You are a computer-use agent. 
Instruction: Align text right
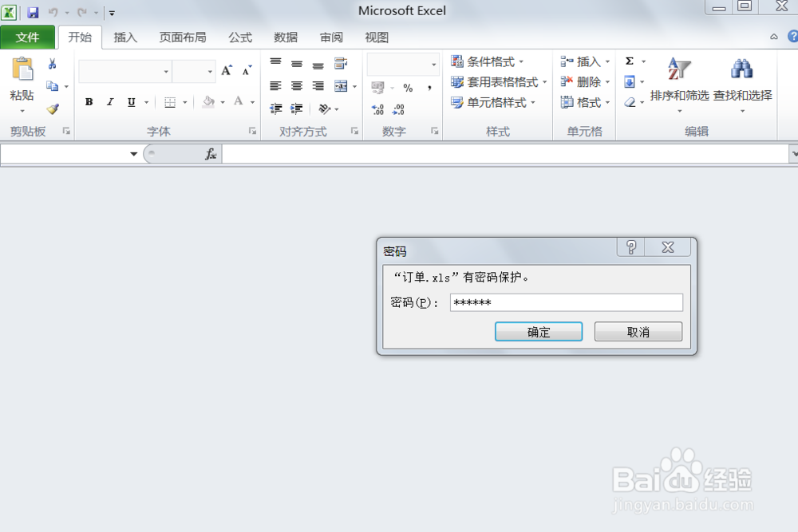[318, 86]
